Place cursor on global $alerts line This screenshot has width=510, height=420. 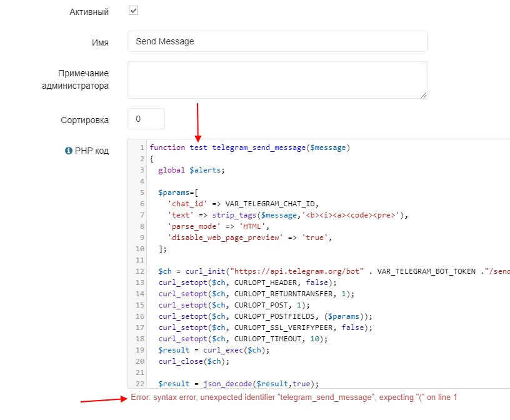pos(191,170)
